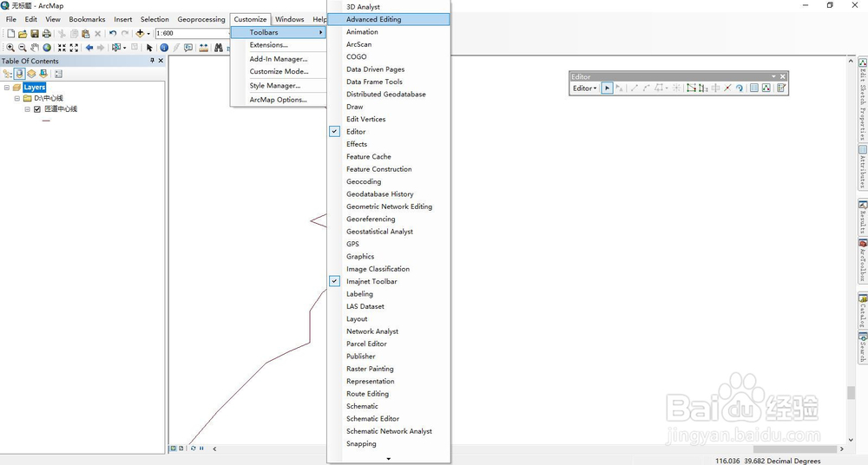Click the Reshape Feature tool in the Editor toolbar
The width and height of the screenshot is (868, 465).
point(703,88)
